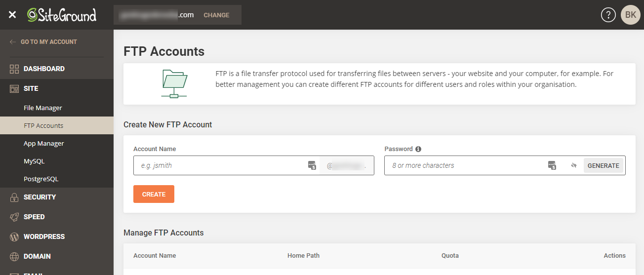Open File Manager from the sidebar
The width and height of the screenshot is (644, 275).
[43, 108]
